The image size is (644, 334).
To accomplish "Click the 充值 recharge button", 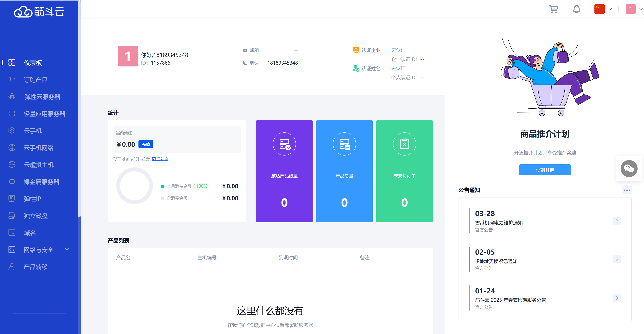I will 146,144.
